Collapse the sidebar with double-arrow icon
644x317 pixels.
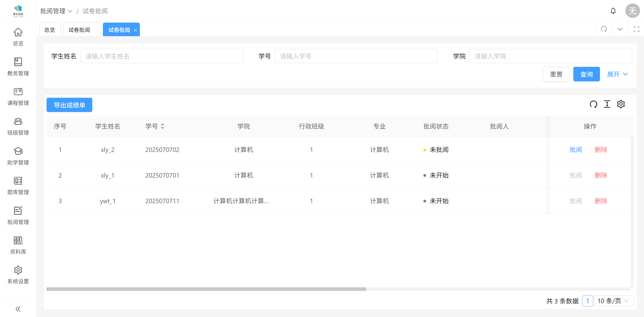tap(18, 309)
